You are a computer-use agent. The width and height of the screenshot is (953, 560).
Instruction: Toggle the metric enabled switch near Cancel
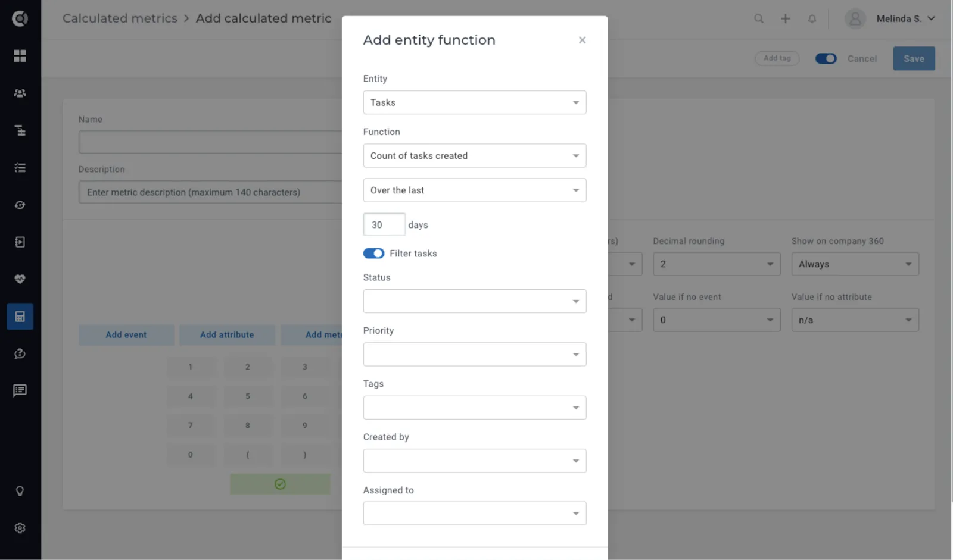click(x=826, y=58)
